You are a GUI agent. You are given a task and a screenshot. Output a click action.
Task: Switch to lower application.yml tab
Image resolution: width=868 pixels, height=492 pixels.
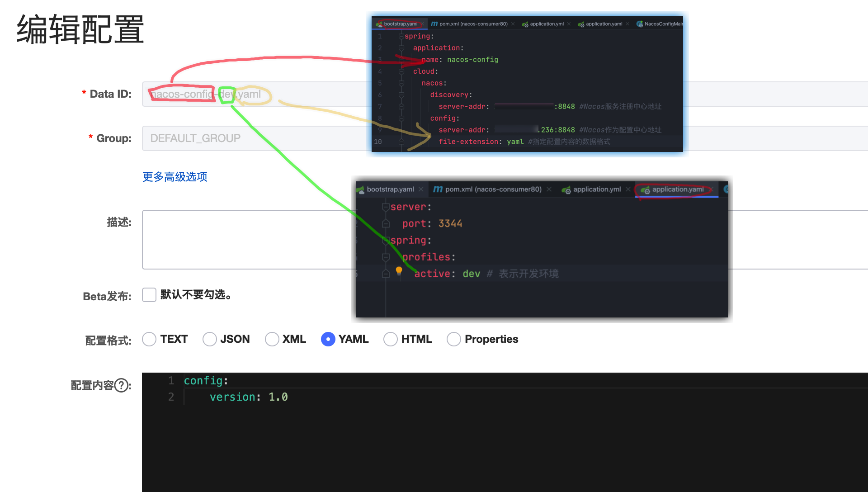tap(596, 189)
